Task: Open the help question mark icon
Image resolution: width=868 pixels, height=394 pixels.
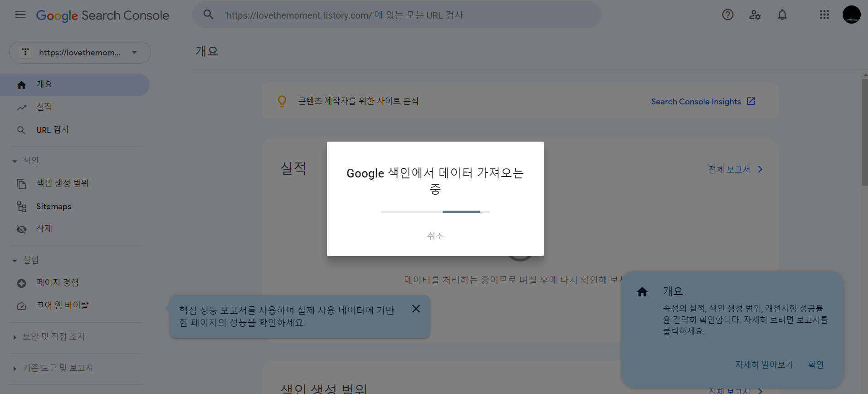Action: click(x=727, y=15)
